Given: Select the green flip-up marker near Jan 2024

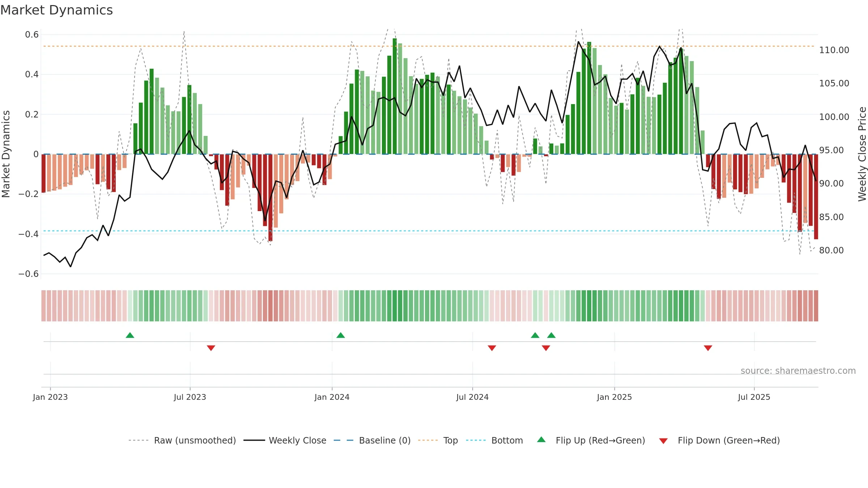Looking at the screenshot, I should 341,335.
